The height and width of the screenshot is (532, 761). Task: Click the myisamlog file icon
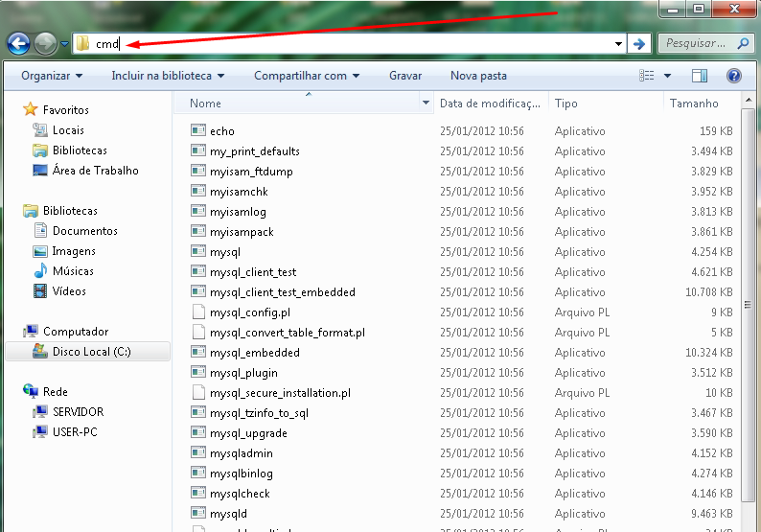coord(198,211)
